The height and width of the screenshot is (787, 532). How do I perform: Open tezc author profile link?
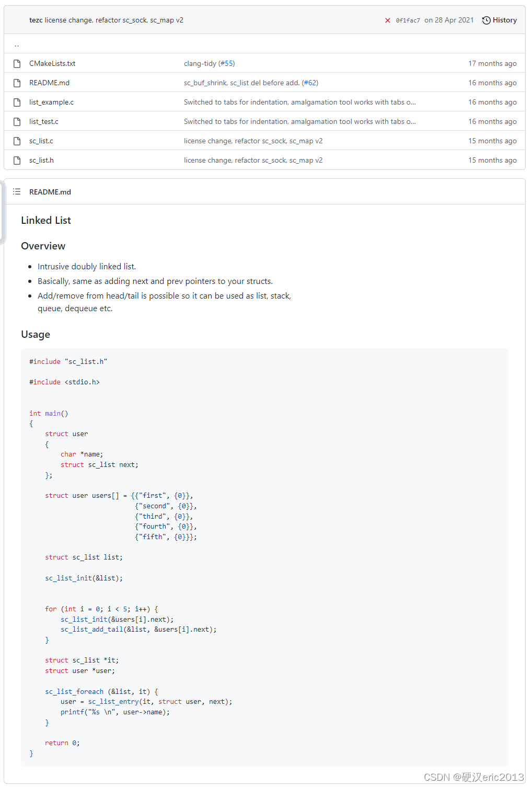click(x=36, y=20)
